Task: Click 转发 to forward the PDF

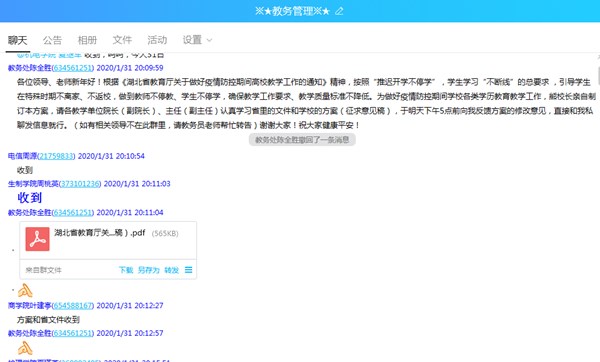Action: tap(171, 270)
